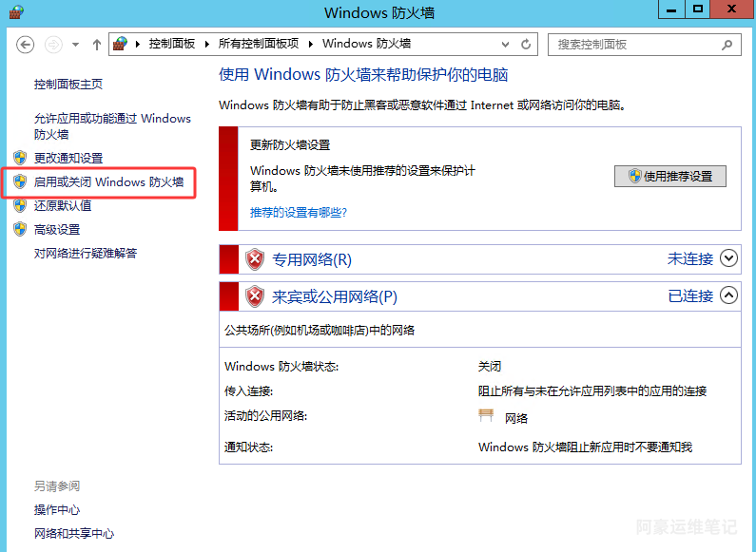Expand arrow after 所有控制面板项 in breadcrumb
The height and width of the screenshot is (552, 756).
tap(311, 45)
